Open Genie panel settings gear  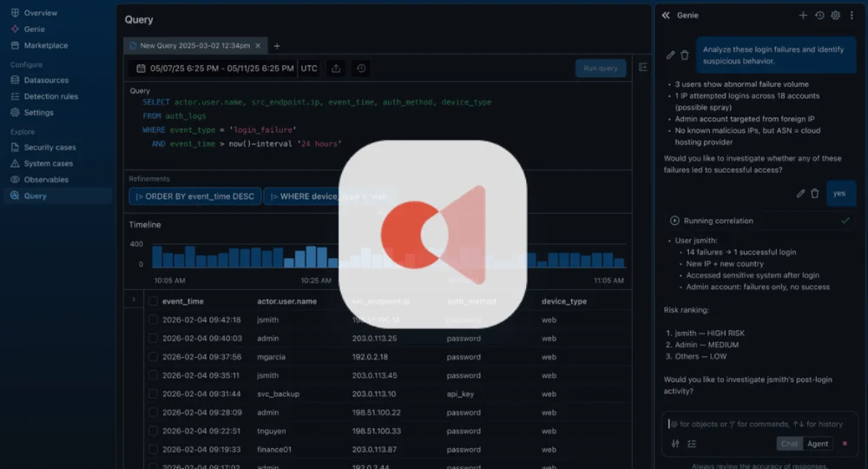(835, 16)
